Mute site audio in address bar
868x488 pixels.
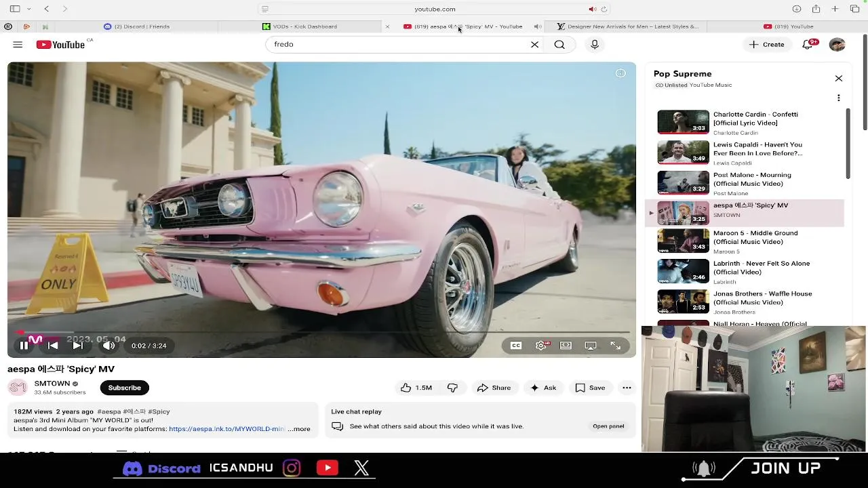592,9
